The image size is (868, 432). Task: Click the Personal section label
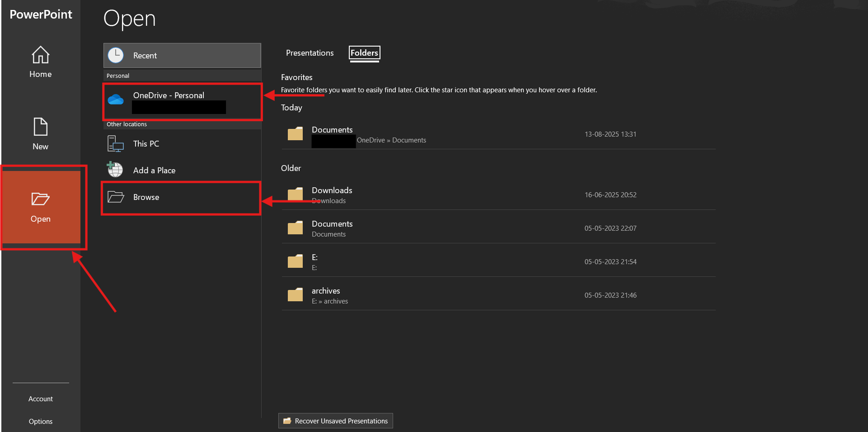118,76
